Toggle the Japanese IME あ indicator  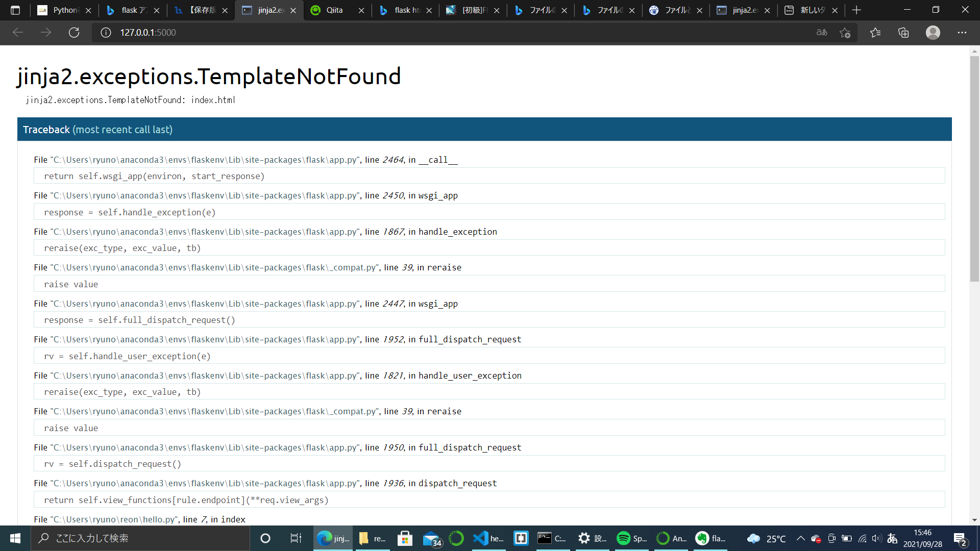click(892, 538)
